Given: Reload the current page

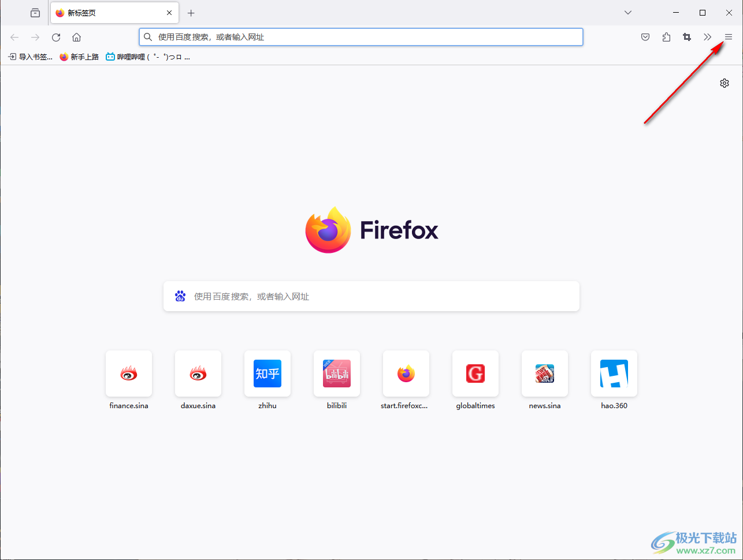Looking at the screenshot, I should (x=56, y=37).
